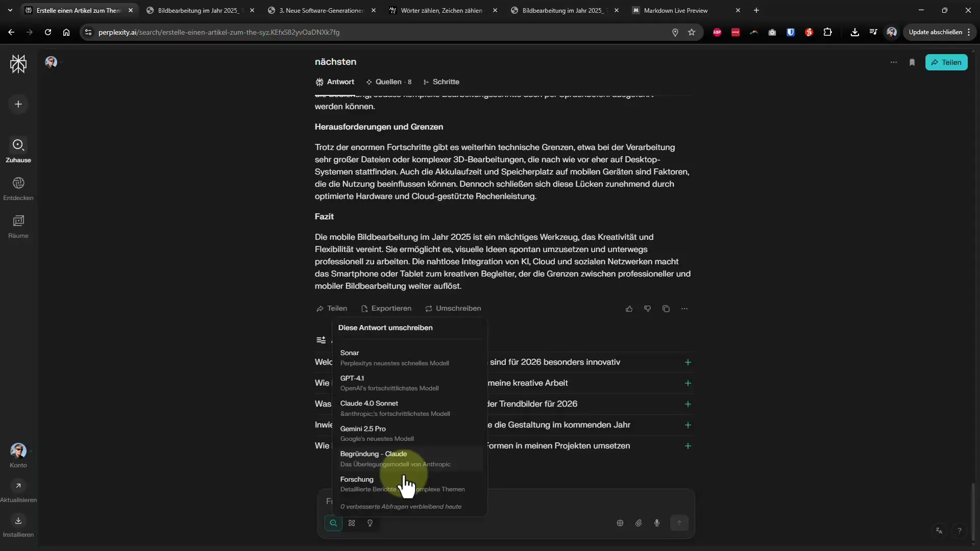Bookmark this thread with bookmark icon
This screenshot has width=980, height=551.
912,62
